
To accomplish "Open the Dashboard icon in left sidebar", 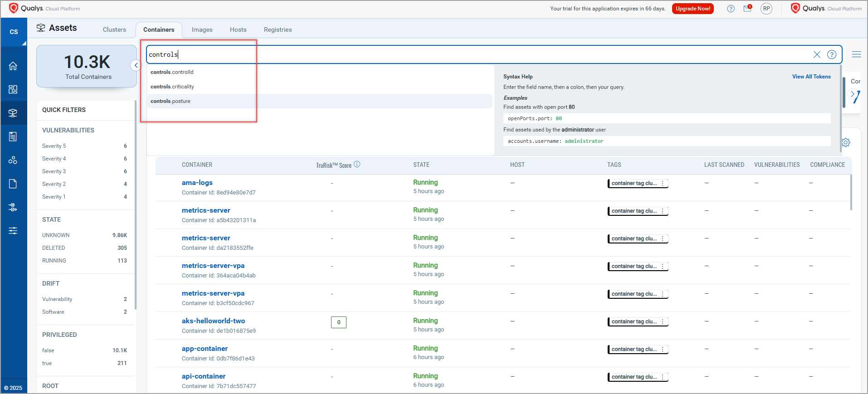I will point(13,89).
